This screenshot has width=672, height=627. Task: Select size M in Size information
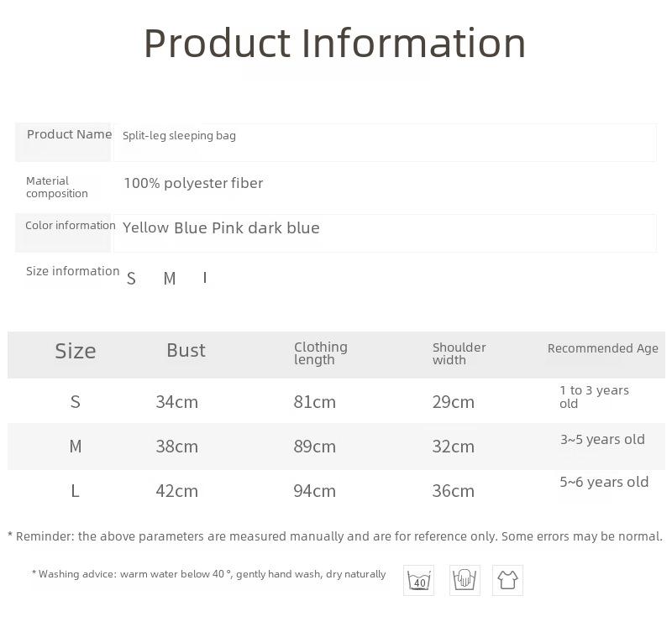[x=170, y=279]
